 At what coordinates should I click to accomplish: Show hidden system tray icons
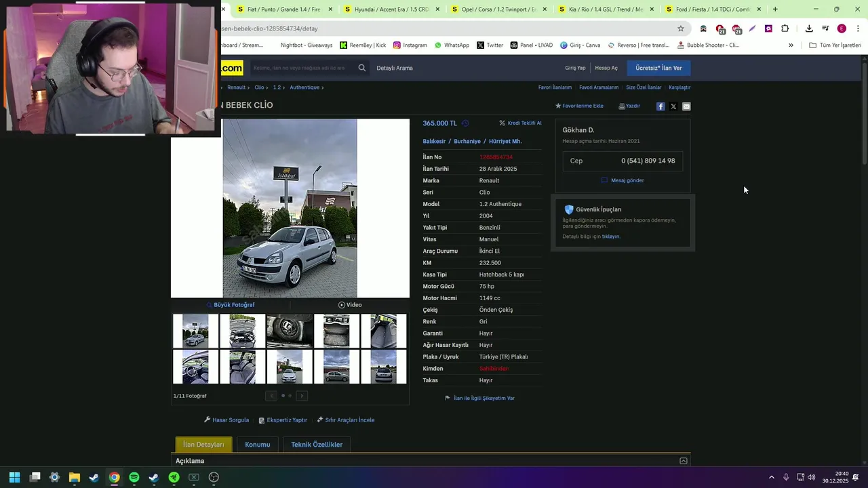[771, 477]
